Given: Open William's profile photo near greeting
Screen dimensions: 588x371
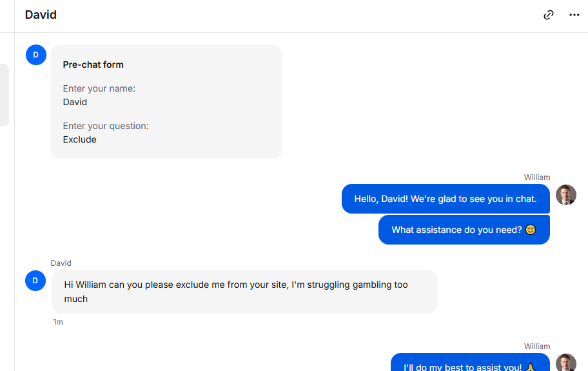Looking at the screenshot, I should coord(566,195).
